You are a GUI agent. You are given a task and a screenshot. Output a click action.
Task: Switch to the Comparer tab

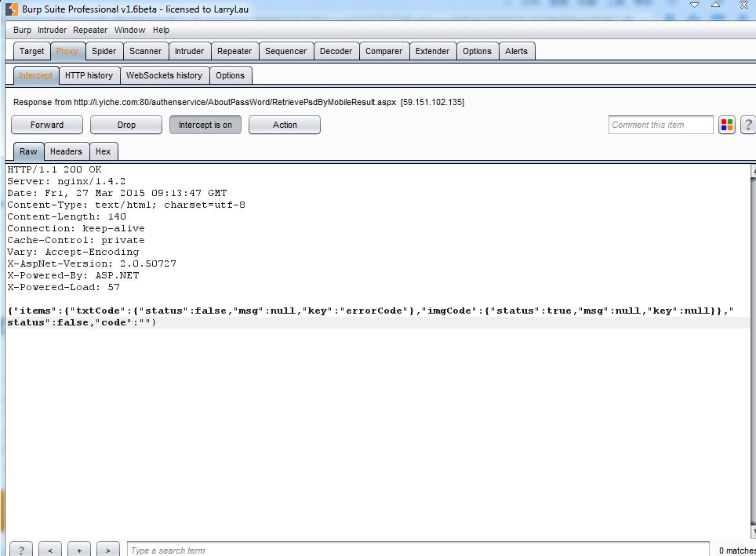coord(383,51)
